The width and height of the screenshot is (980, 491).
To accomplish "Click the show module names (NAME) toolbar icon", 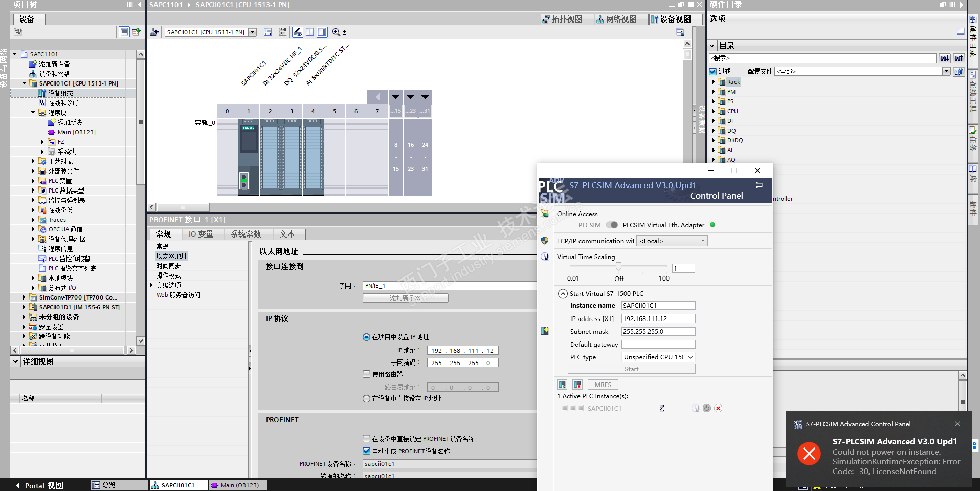I will [283, 32].
